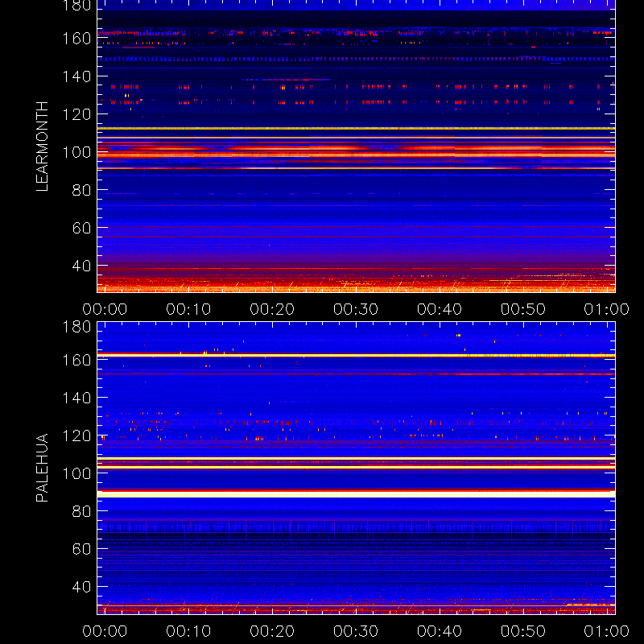644x644 pixels.
Task: Click 01:00 time label under Palehua plot
Action: (607, 631)
